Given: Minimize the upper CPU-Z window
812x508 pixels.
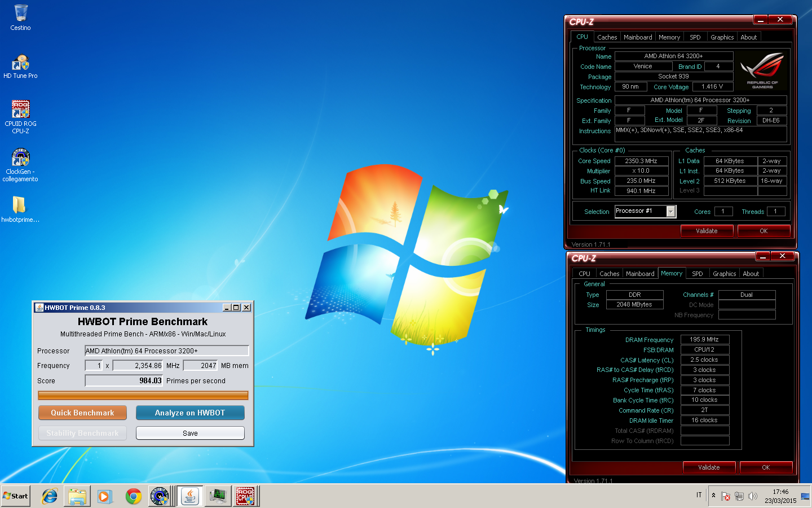Looking at the screenshot, I should coord(761,20).
